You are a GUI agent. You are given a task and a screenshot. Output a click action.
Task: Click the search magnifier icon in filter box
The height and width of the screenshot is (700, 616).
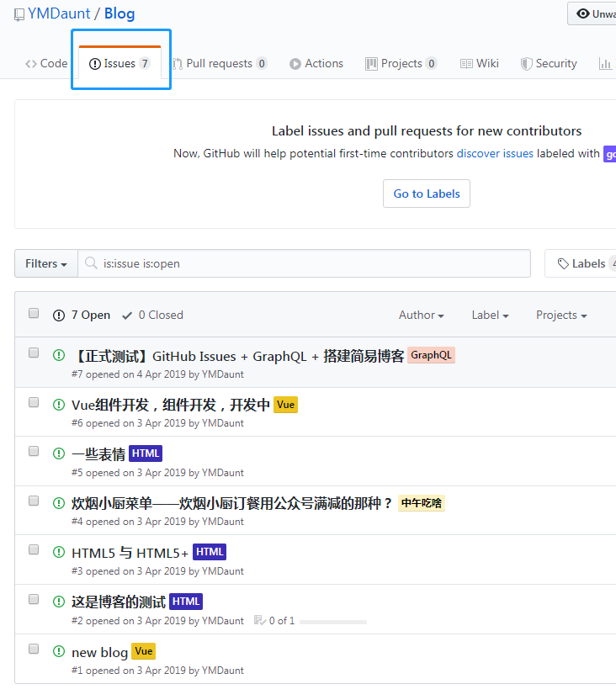pyautogui.click(x=91, y=263)
